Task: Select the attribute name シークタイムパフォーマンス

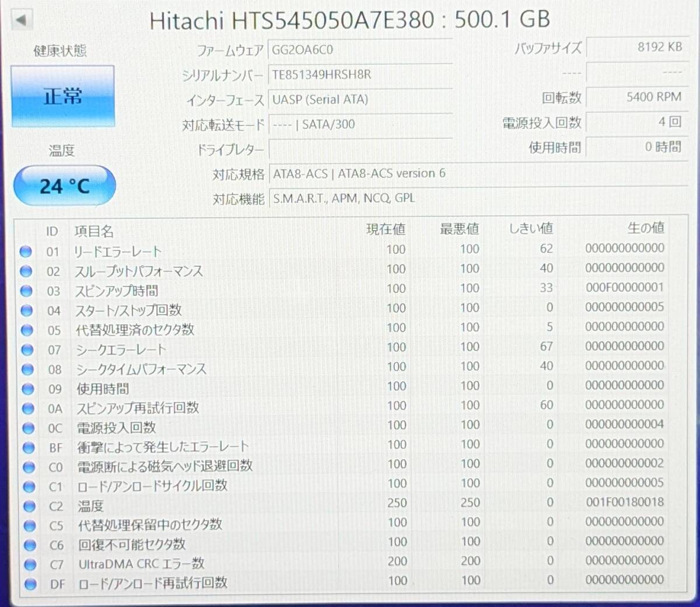Action: [141, 369]
